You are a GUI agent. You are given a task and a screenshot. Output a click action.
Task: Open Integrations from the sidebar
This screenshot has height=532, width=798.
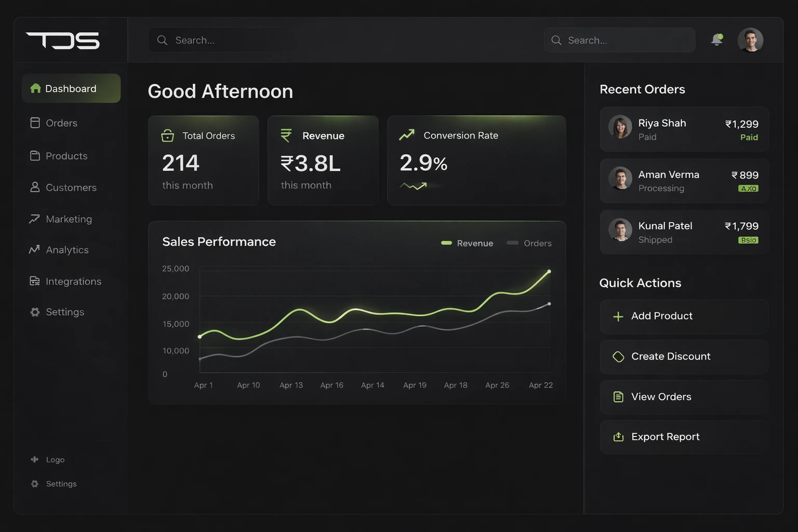(73, 282)
